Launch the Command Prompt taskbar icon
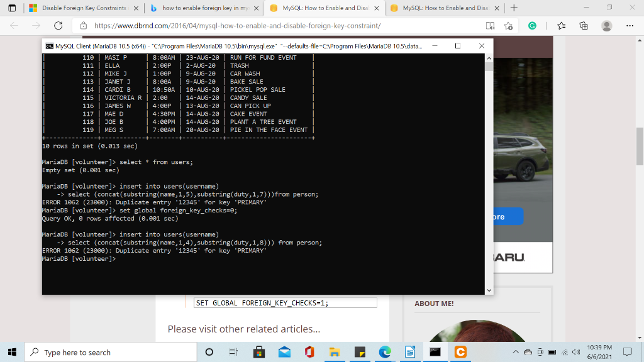Screen dimensions: 644x362 (436, 352)
